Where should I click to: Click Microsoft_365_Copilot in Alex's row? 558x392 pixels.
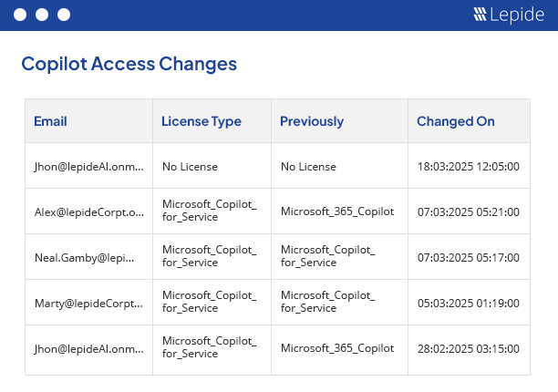(x=337, y=211)
